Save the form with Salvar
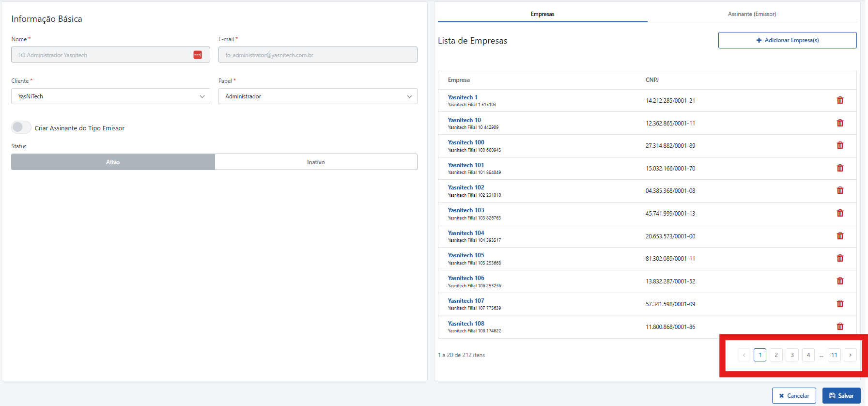This screenshot has height=406, width=868. [841, 396]
